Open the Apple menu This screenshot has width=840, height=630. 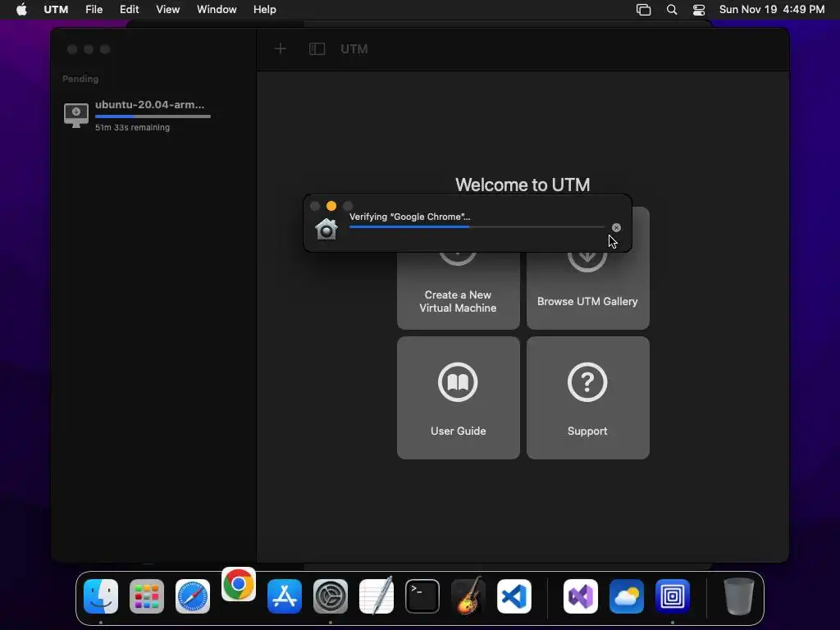click(21, 9)
